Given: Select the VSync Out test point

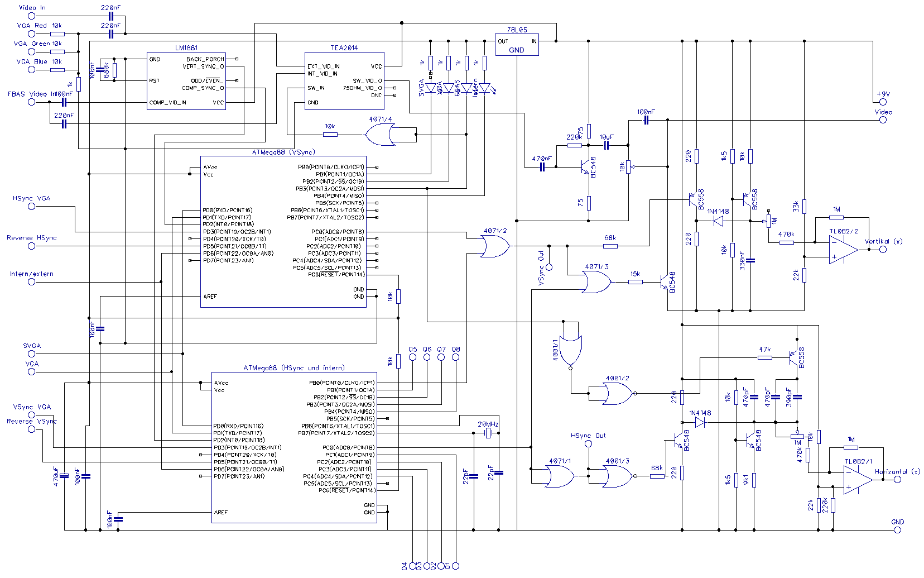Looking at the screenshot, I should point(549,267).
